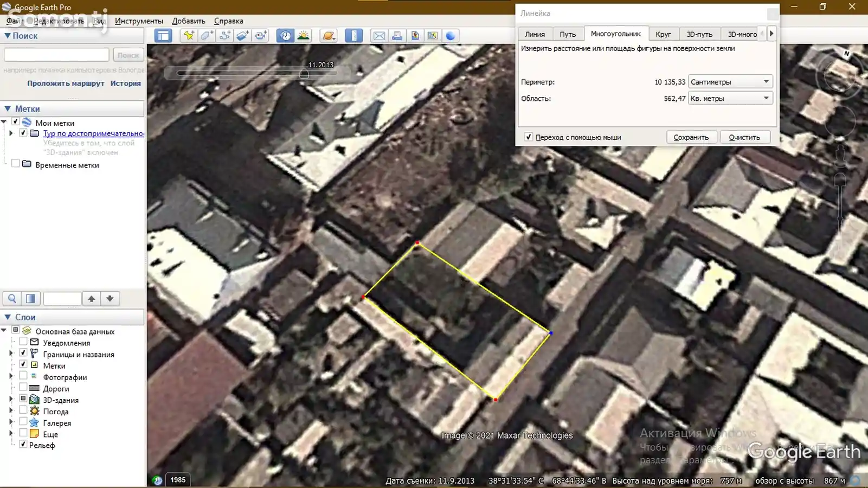Open the Проложить маршрут link
This screenshot has height=488, width=868.
[66, 83]
